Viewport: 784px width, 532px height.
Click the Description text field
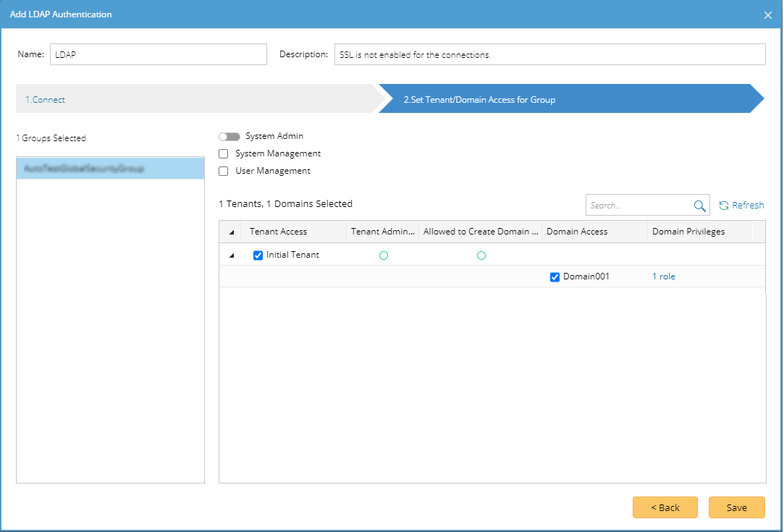point(549,54)
